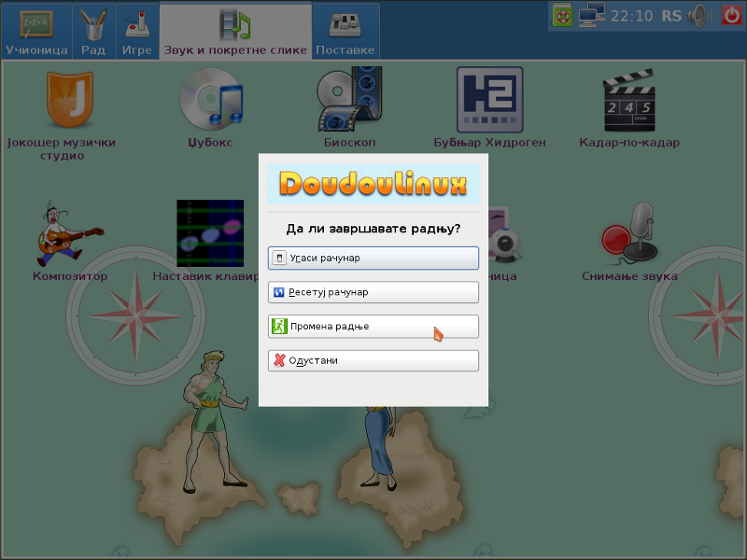747x560 pixels.
Task: Cancel with the Одустани button
Action: pyautogui.click(x=373, y=360)
